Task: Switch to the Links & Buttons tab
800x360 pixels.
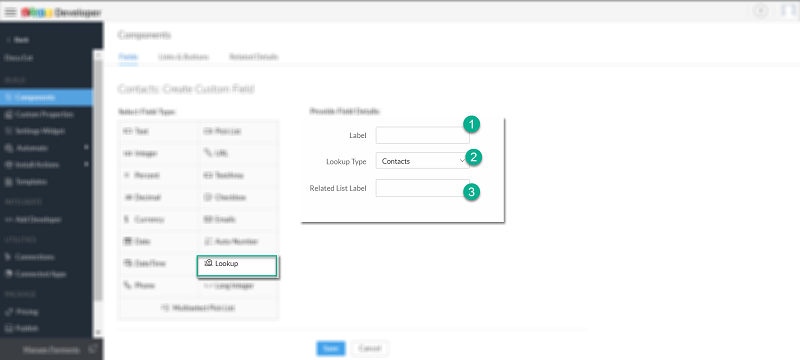Action: (183, 57)
